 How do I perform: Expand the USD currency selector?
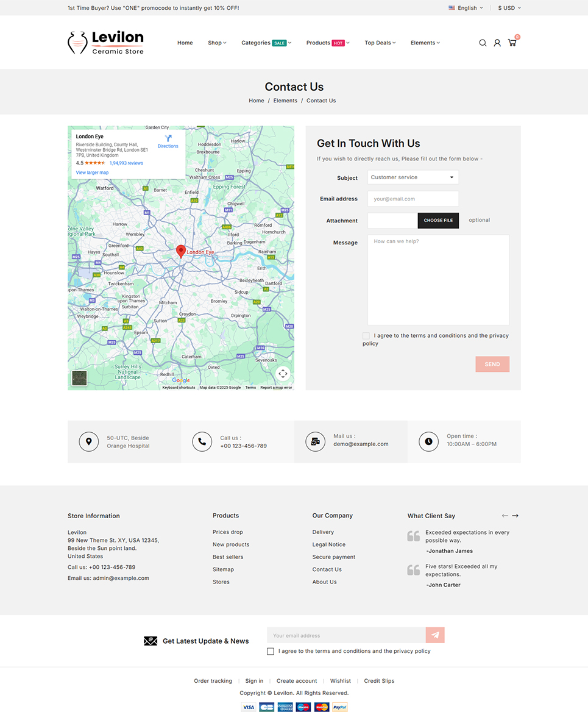[x=509, y=8]
